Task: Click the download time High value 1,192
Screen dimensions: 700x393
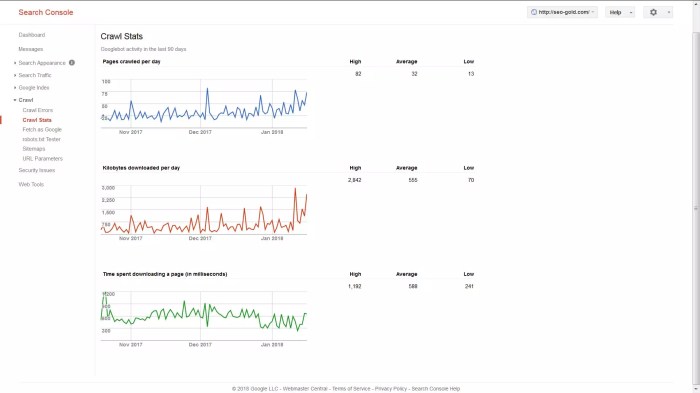Action: 354,286
